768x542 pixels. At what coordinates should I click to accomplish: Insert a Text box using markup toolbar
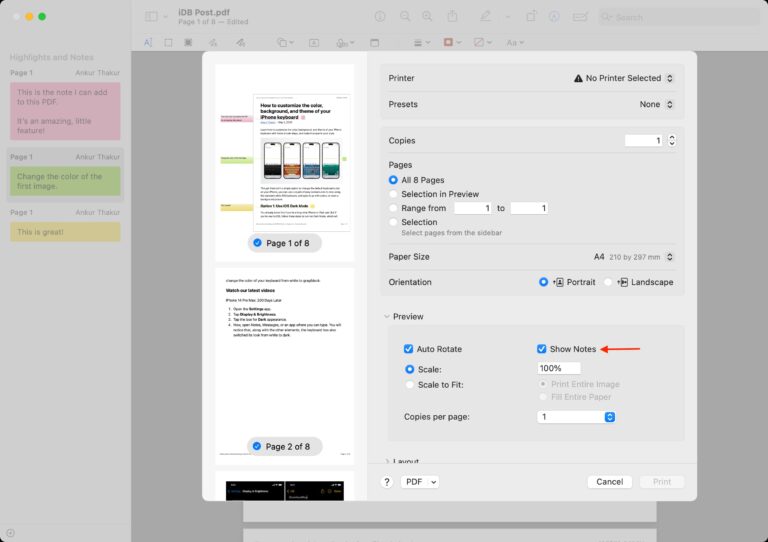point(314,43)
